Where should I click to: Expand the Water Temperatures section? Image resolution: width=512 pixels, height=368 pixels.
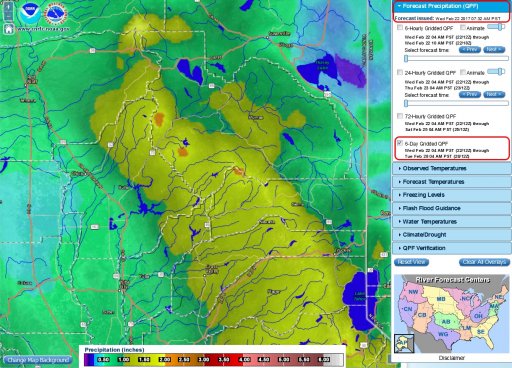(x=451, y=221)
